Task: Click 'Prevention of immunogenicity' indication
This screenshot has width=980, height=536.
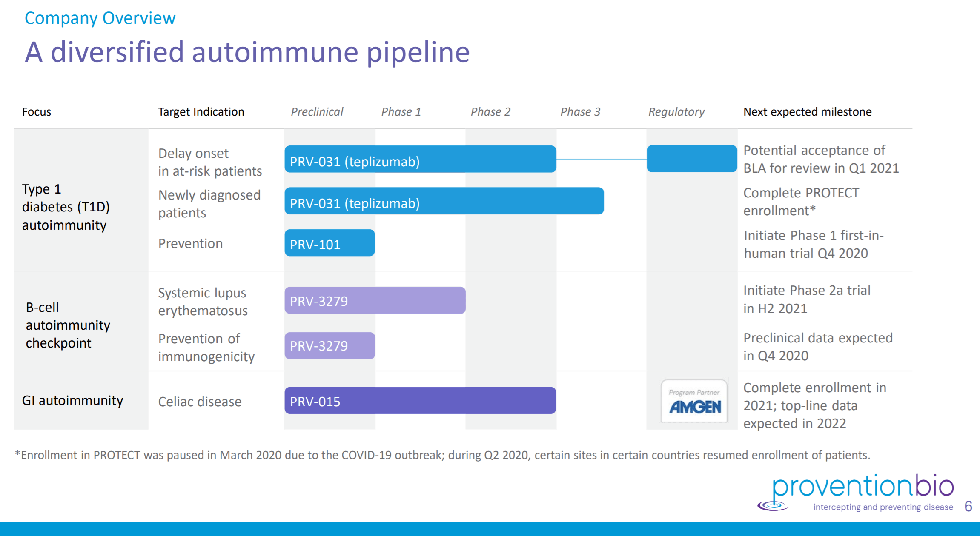Action: point(206,348)
